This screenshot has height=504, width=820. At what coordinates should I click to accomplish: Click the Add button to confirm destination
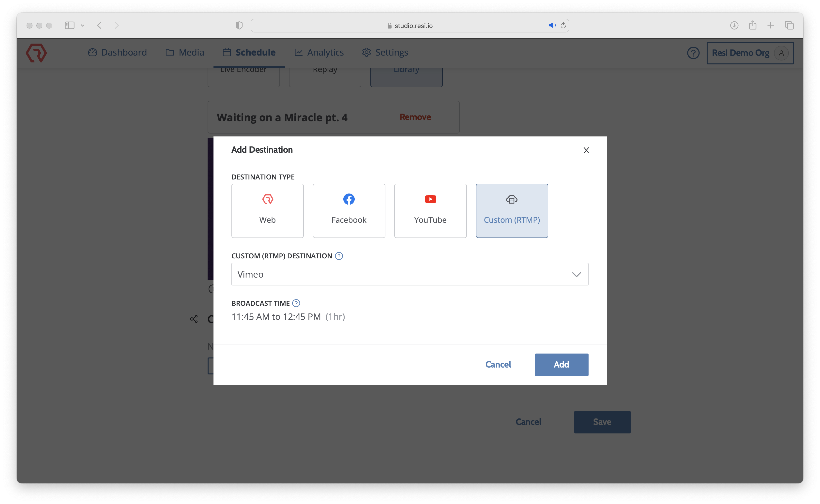(x=561, y=364)
